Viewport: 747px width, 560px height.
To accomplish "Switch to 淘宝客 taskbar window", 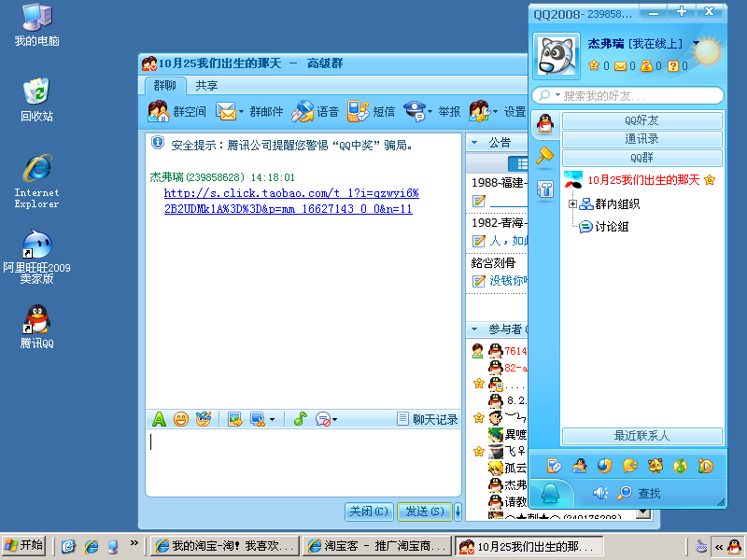I will click(377, 546).
